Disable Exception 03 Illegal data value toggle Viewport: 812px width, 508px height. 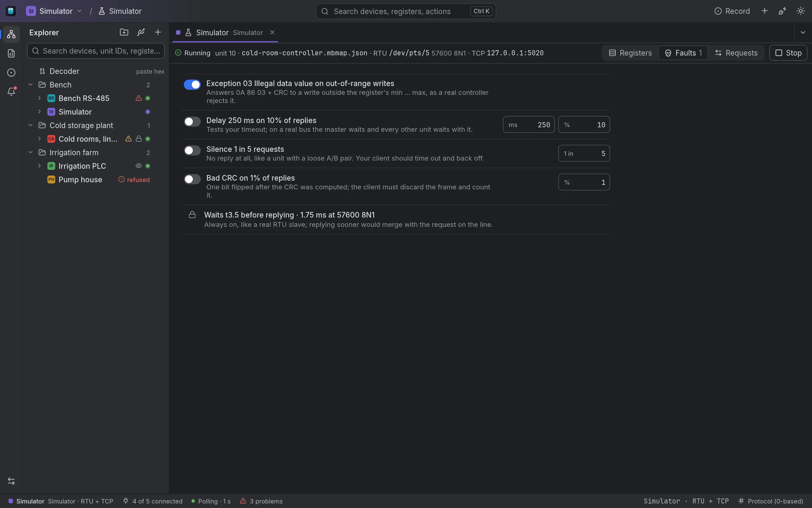pos(192,85)
